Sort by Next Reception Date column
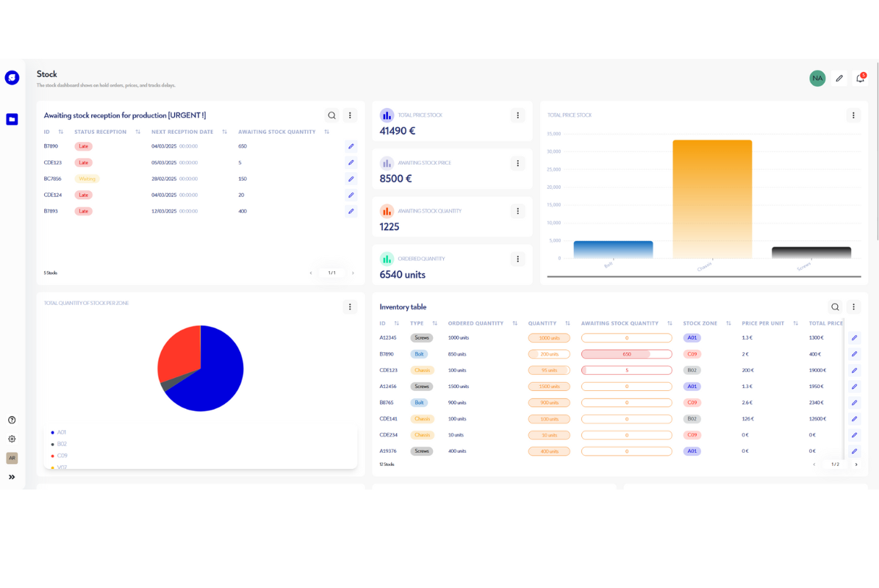879x588 pixels. click(225, 132)
